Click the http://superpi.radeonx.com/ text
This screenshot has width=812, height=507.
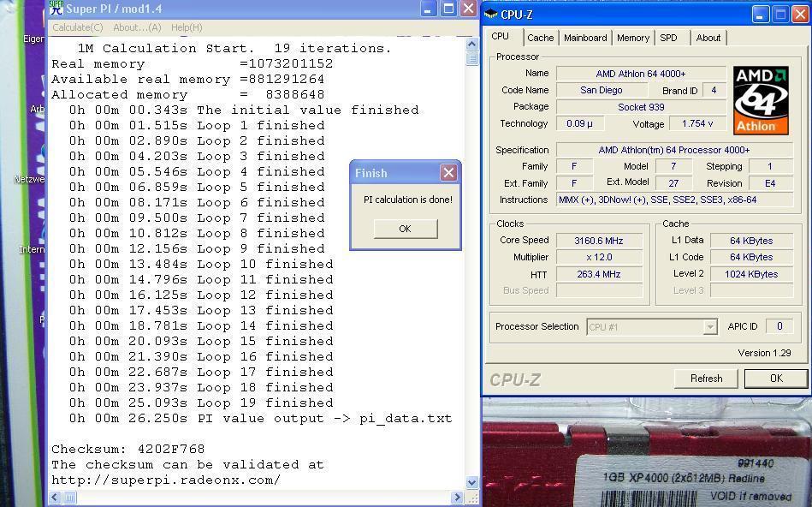click(166, 480)
